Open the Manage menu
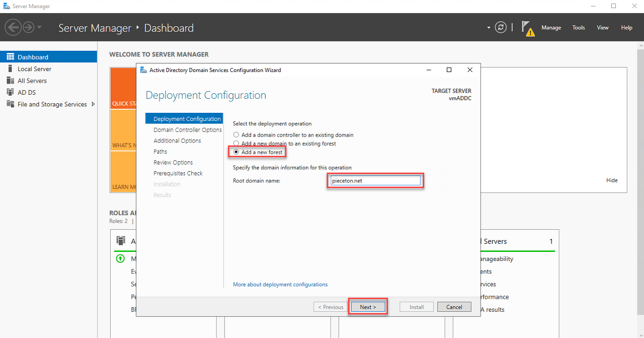Image resolution: width=644 pixels, height=338 pixels. tap(551, 28)
